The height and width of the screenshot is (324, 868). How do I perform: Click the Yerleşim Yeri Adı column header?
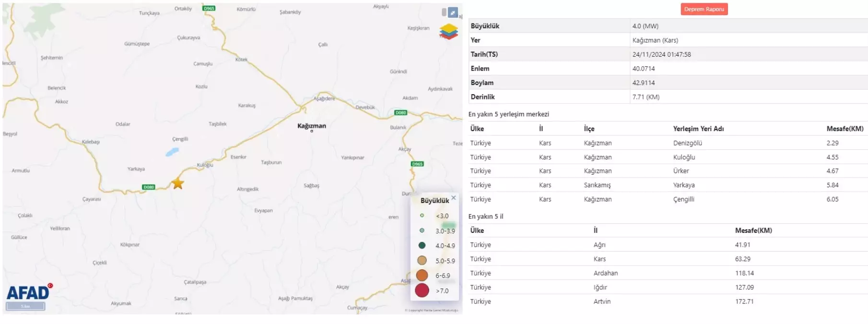tap(698, 129)
